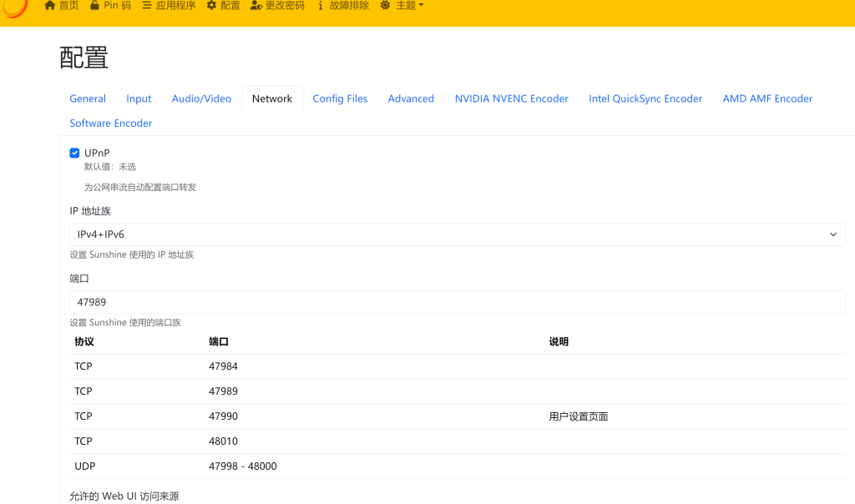Click the home icon in navbar
Screen dimensions: 855x504
tap(50, 6)
